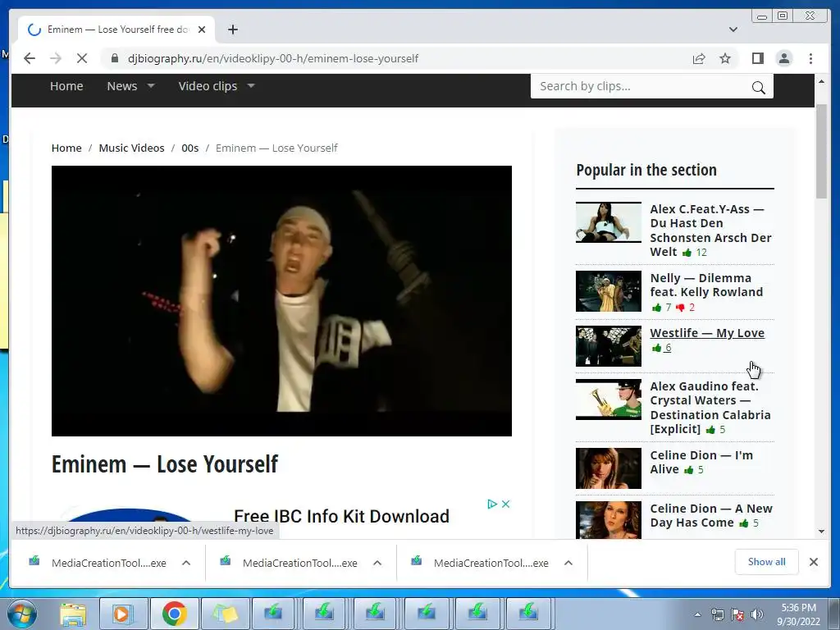Click the Destination Calabria thumbnail

(x=609, y=399)
